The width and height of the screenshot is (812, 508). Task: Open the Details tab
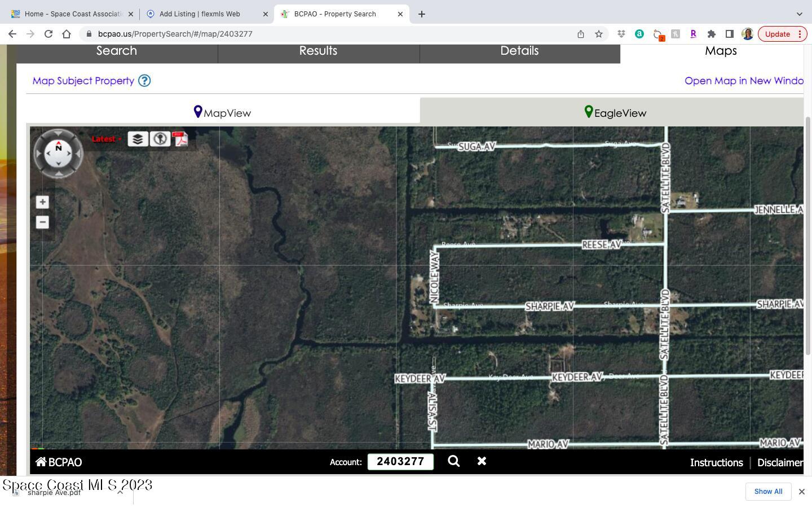pyautogui.click(x=519, y=51)
